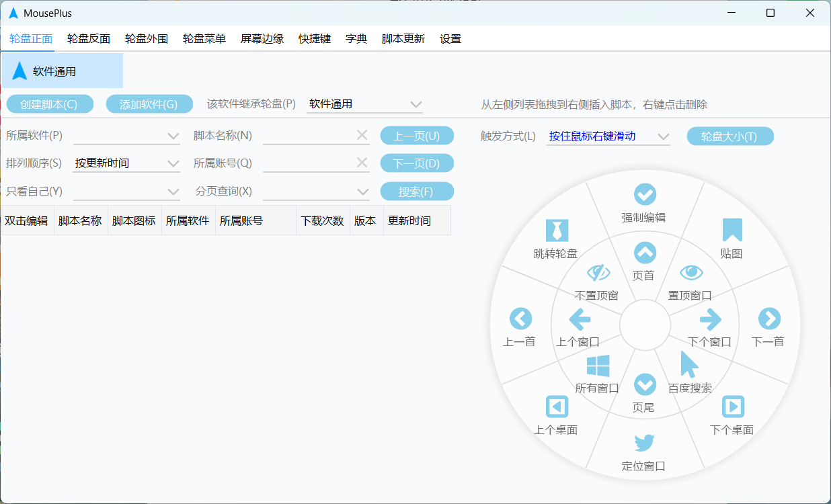
Task: Toggle the 不置顶窗 crossed-eye icon
Action: (598, 272)
